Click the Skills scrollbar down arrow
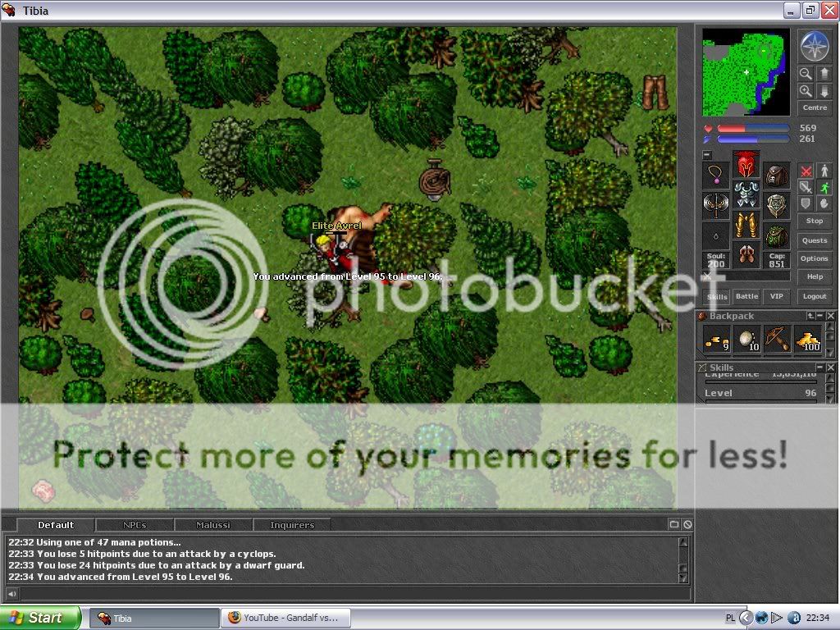This screenshot has height=630, width=840. (x=830, y=399)
